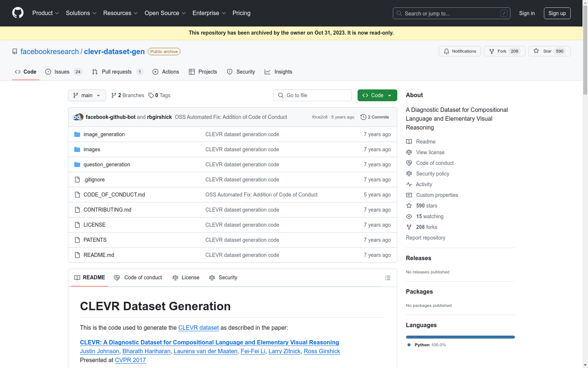The width and height of the screenshot is (588, 368).
Task: Click Report repository link
Action: point(426,238)
